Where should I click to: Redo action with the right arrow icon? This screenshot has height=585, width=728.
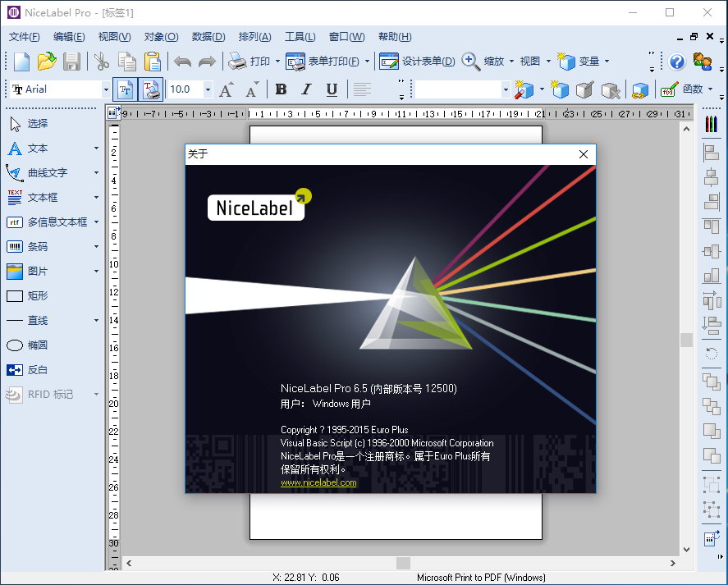pos(207,62)
